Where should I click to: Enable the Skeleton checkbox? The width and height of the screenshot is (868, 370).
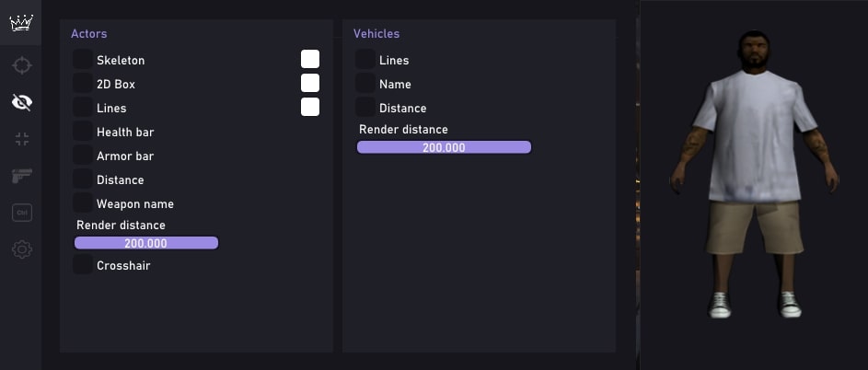[x=83, y=59]
